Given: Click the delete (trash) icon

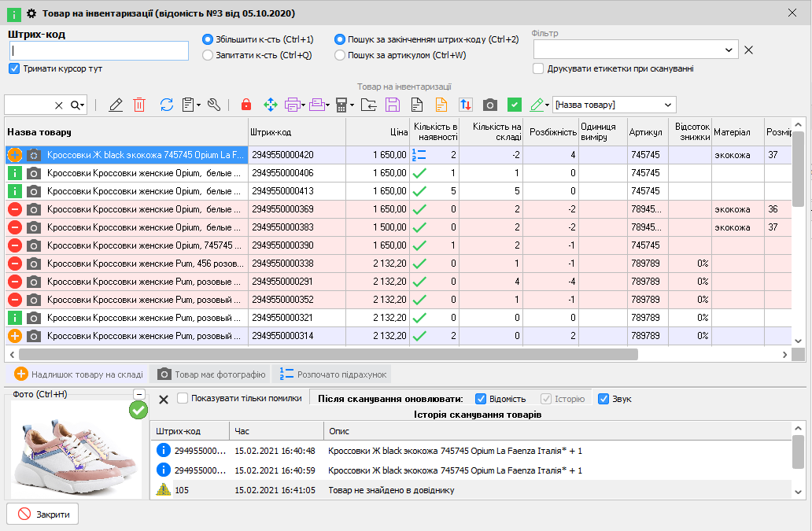Looking at the screenshot, I should [x=139, y=104].
